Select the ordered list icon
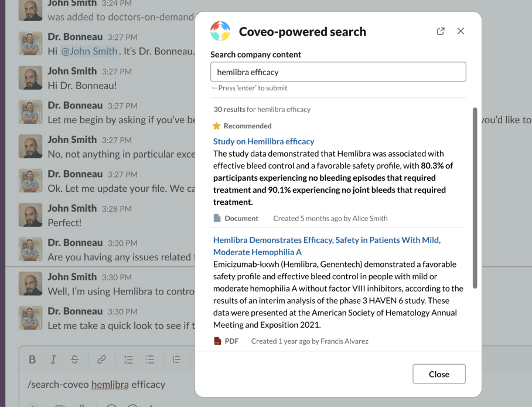Viewport: 532px width, 407px height. [128, 359]
